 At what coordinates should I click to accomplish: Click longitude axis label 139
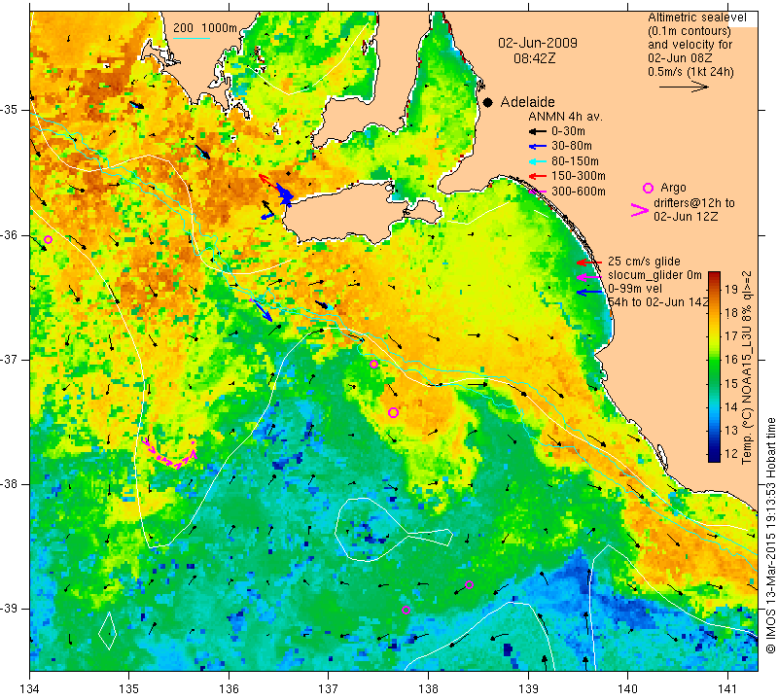click(x=528, y=689)
